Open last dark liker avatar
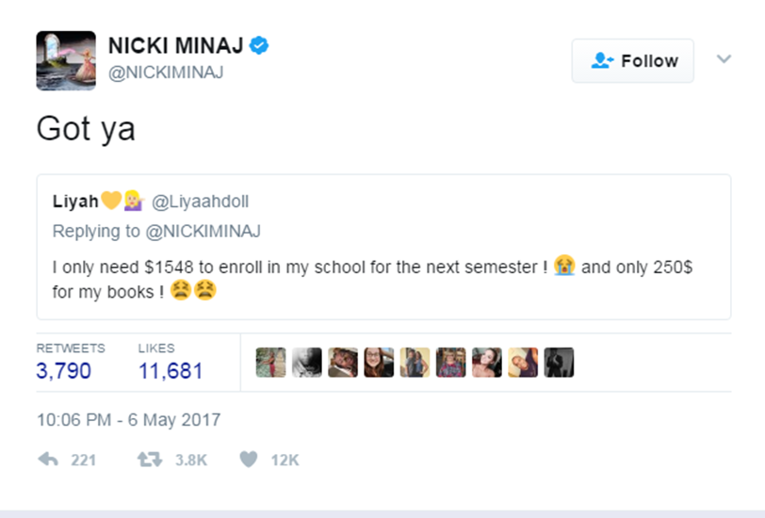The width and height of the screenshot is (765, 518). (x=559, y=362)
